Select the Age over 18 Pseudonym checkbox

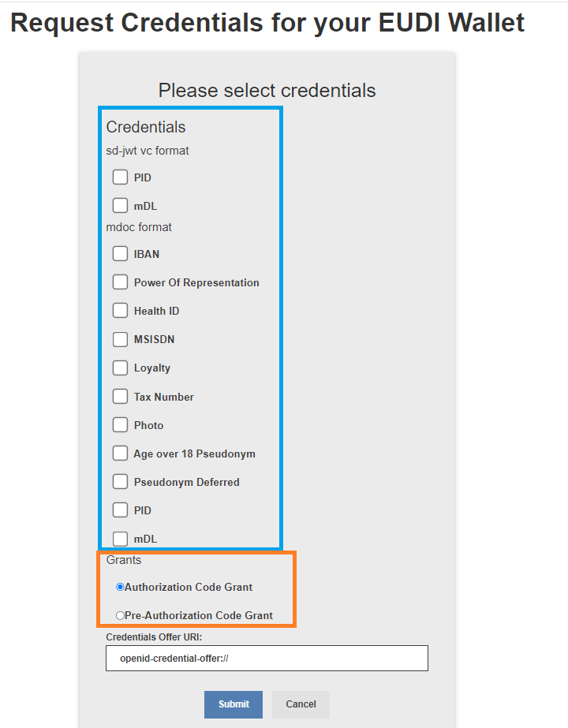click(120, 454)
